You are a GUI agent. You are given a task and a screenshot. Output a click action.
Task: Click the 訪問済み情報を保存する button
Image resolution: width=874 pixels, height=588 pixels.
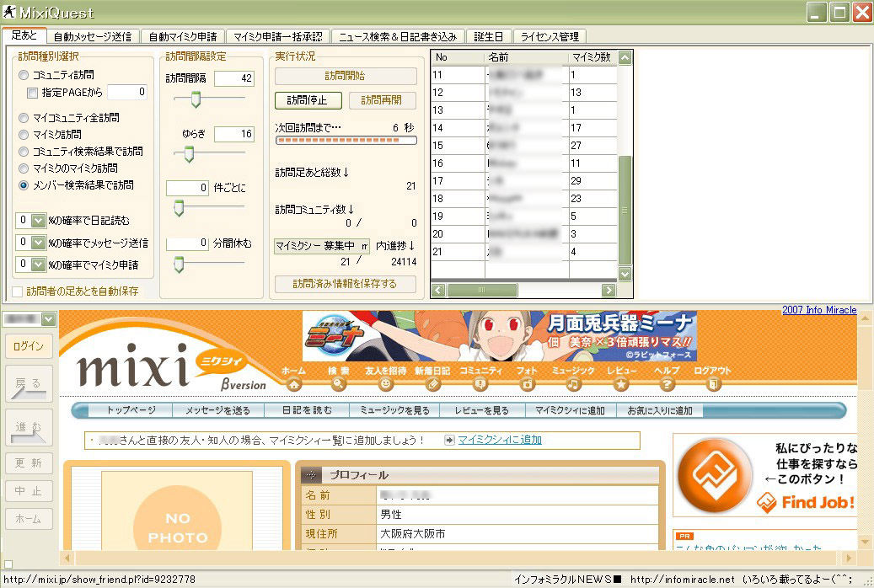[345, 284]
